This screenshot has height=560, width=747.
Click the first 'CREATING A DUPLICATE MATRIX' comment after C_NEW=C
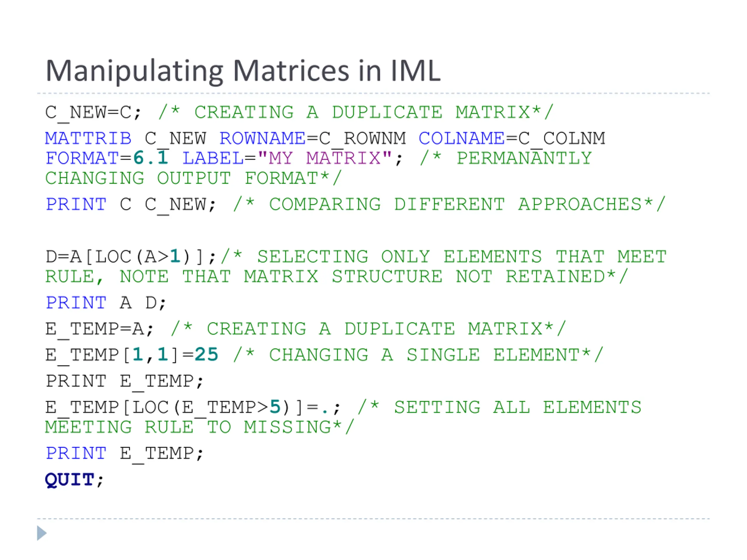click(x=356, y=112)
